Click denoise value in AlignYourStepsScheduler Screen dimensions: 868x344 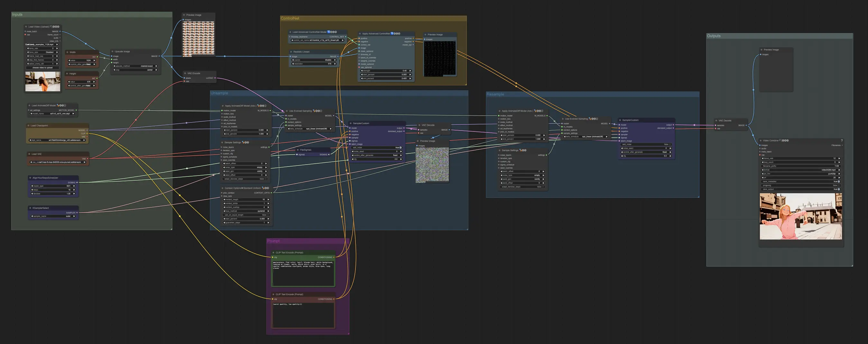[x=53, y=194]
